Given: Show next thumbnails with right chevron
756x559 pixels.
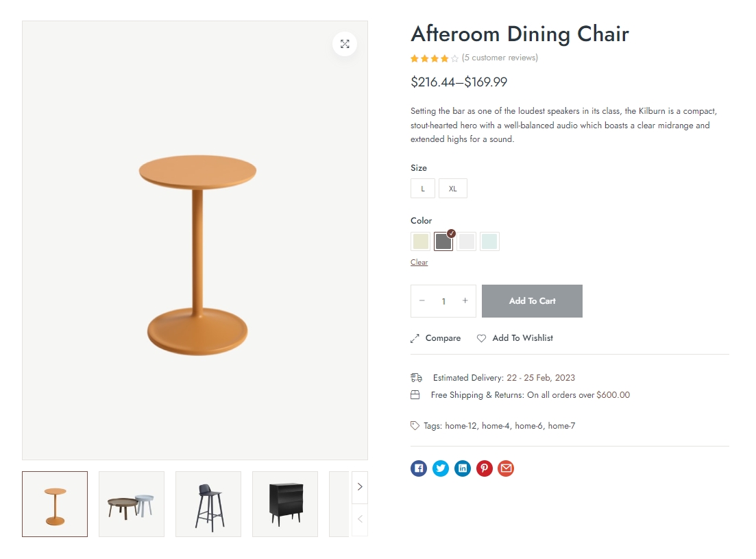Looking at the screenshot, I should pyautogui.click(x=360, y=487).
